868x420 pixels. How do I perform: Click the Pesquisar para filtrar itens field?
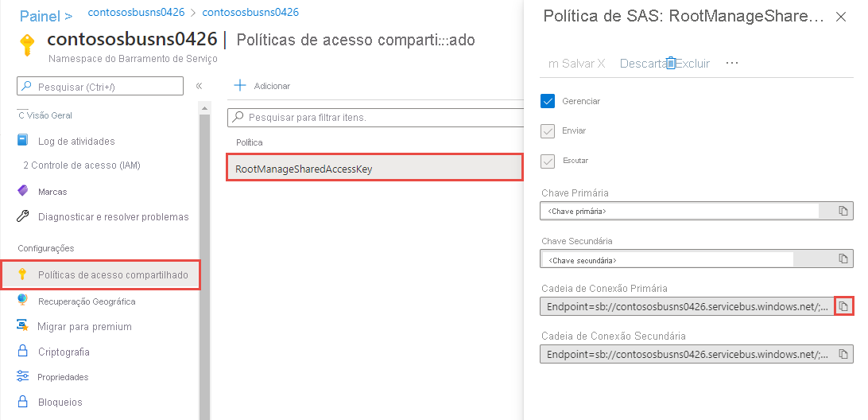[x=376, y=118]
